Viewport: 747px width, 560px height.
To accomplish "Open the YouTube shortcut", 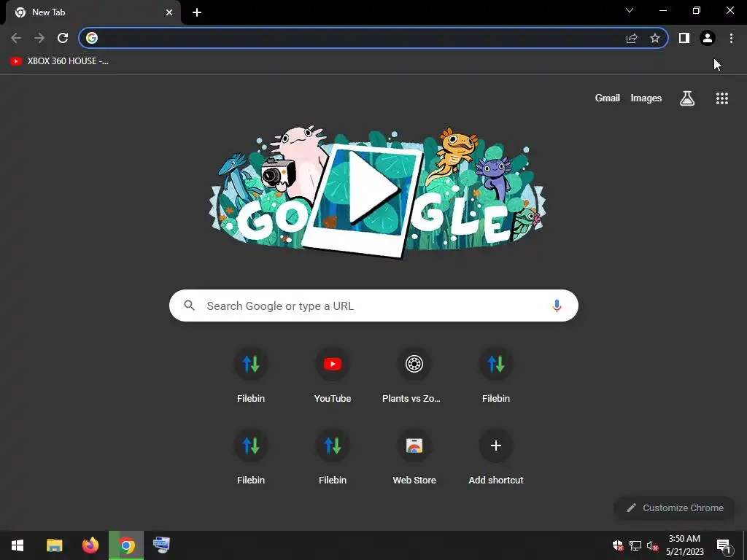I will (333, 376).
